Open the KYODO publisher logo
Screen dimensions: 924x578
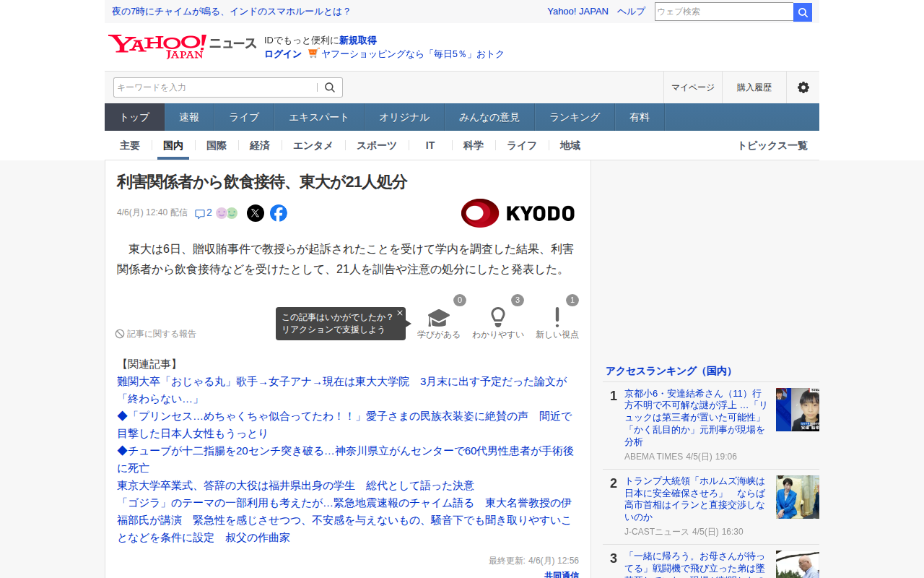coord(518,213)
